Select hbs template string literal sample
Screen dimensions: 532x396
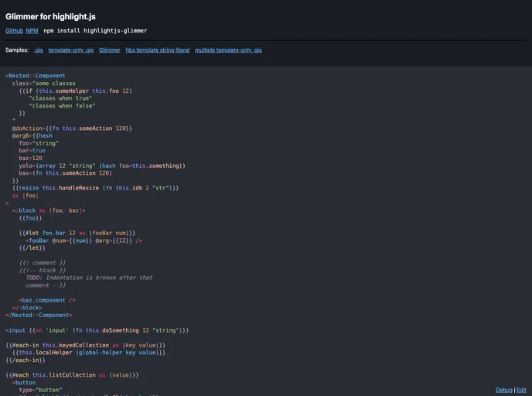(x=158, y=50)
